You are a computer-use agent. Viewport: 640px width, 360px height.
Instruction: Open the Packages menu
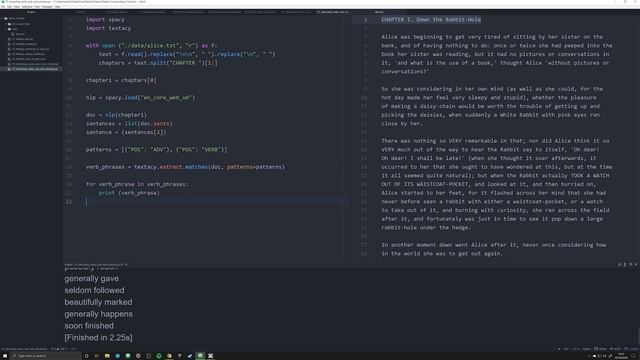[x=47, y=7]
